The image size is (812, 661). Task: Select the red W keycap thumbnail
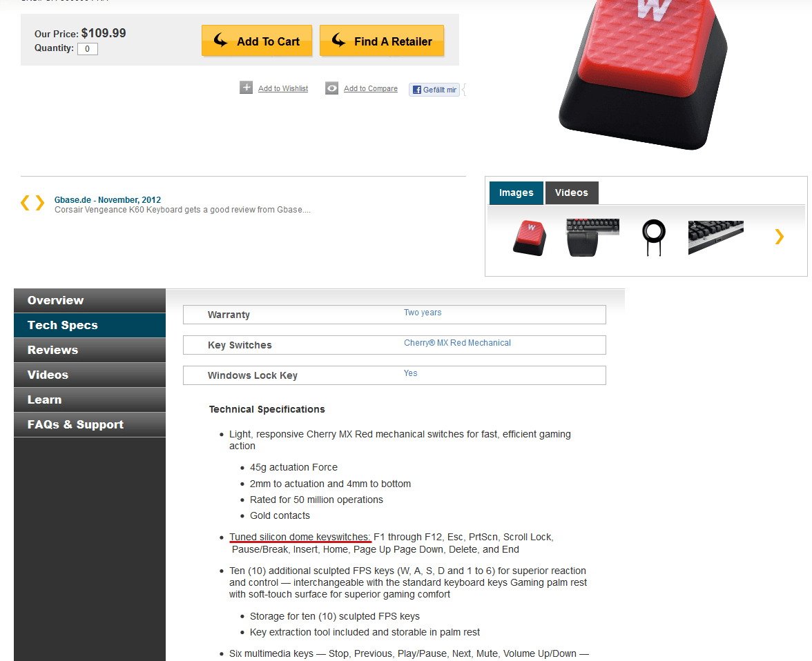click(x=530, y=237)
